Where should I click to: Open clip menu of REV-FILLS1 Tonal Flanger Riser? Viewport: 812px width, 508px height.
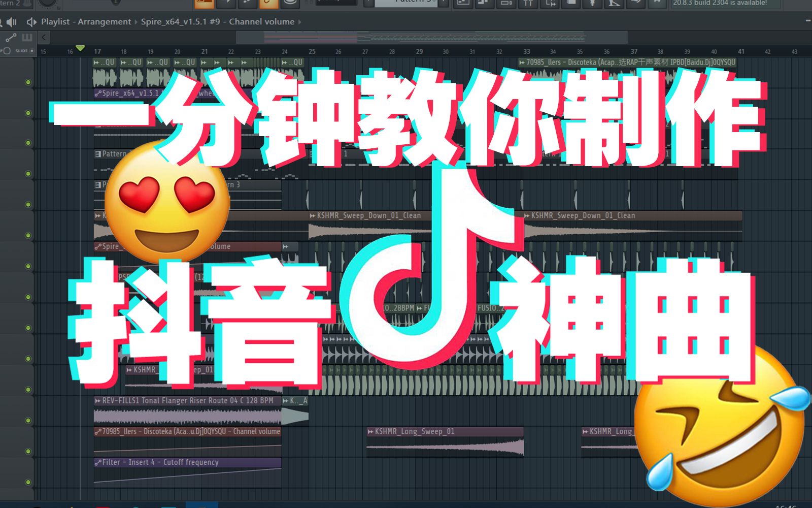click(x=97, y=400)
